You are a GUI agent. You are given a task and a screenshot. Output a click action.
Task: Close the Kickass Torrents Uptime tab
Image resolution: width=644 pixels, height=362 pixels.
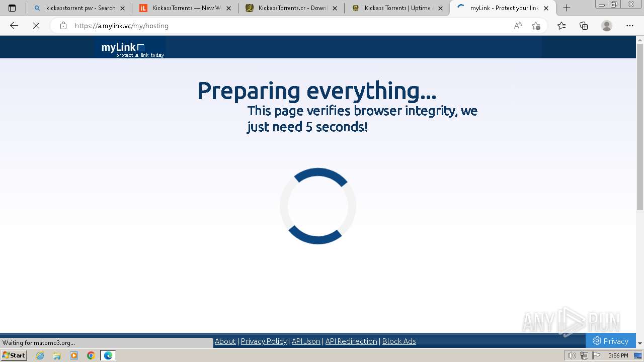pos(441,8)
